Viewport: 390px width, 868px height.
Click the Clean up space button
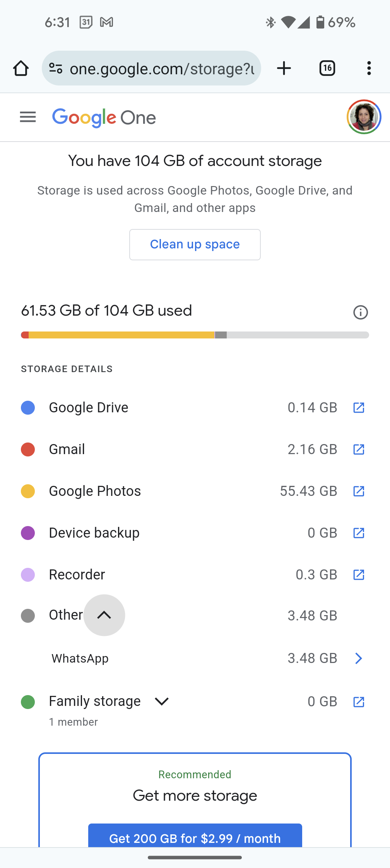click(195, 244)
